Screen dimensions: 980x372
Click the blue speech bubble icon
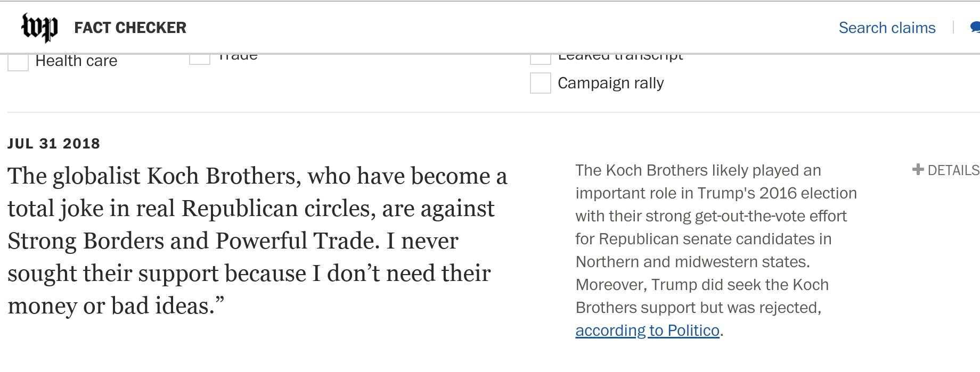tap(975, 27)
